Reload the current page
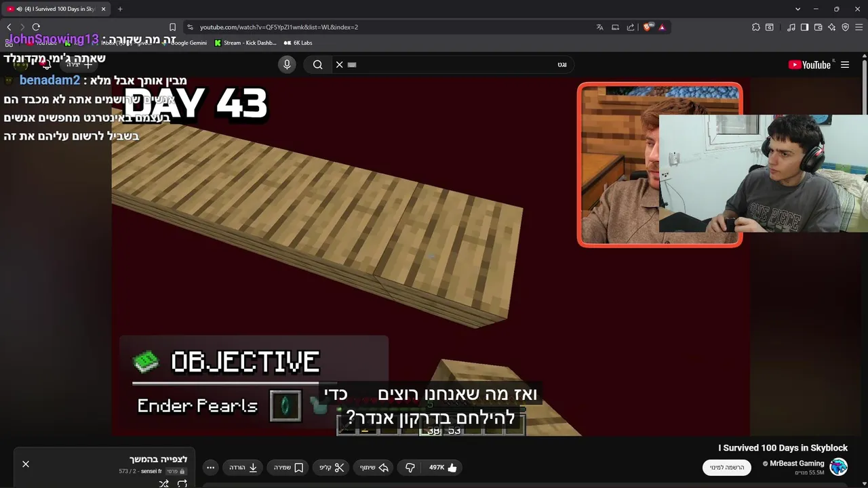Screen dimensions: 868x488 (36, 27)
